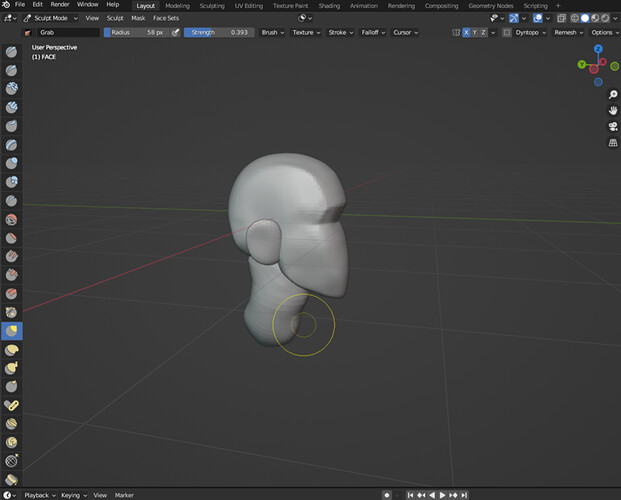Toggle Y axis symmetry button
621x500 pixels.
(474, 32)
